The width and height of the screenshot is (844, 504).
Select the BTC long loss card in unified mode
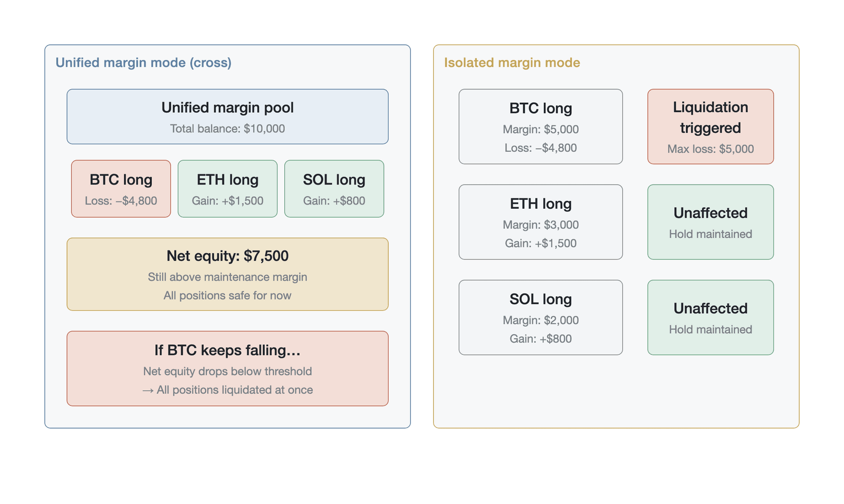(x=121, y=189)
